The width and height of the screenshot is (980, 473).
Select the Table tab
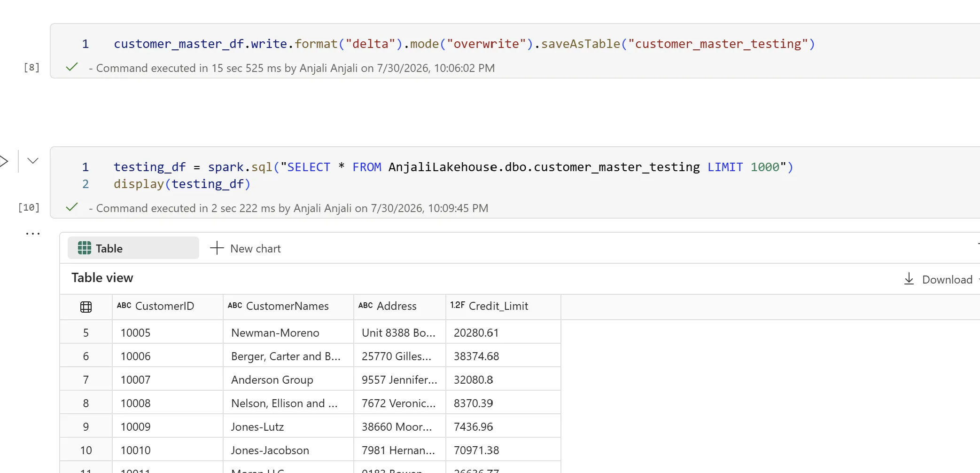pyautogui.click(x=133, y=248)
